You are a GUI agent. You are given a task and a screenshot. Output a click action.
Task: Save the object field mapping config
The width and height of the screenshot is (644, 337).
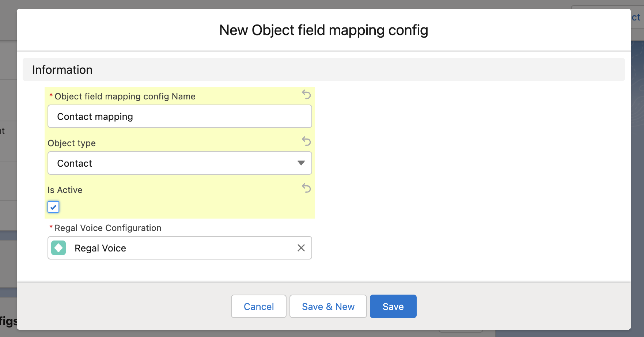(393, 306)
